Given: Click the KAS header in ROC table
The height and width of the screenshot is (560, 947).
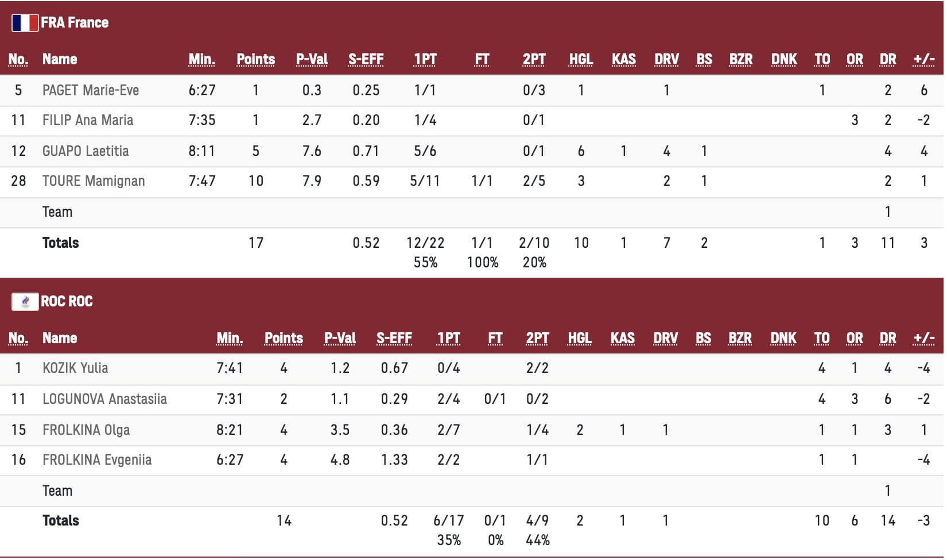Looking at the screenshot, I should click(623, 339).
